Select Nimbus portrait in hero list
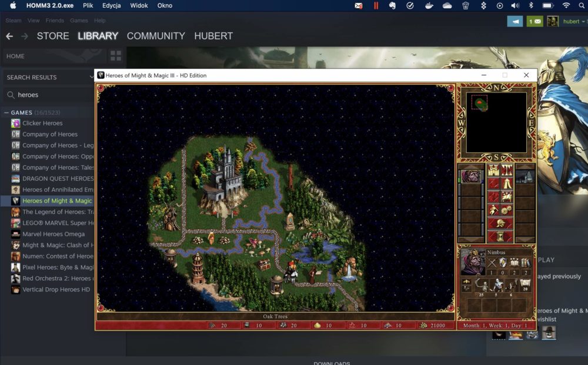The image size is (588, 365). tap(471, 176)
